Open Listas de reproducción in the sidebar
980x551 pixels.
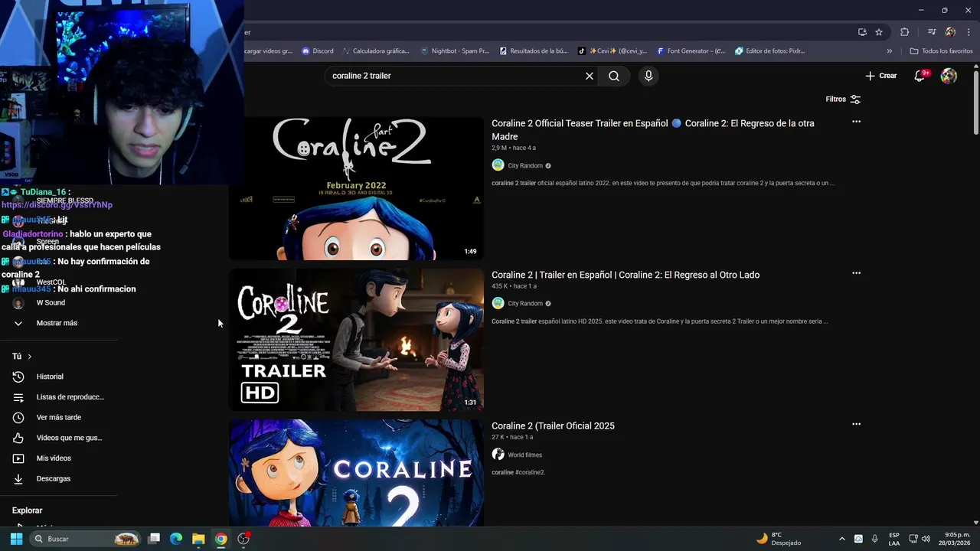(58, 397)
